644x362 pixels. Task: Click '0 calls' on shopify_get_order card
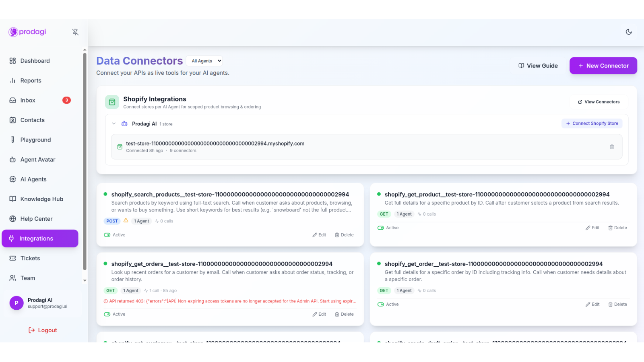[427, 290]
